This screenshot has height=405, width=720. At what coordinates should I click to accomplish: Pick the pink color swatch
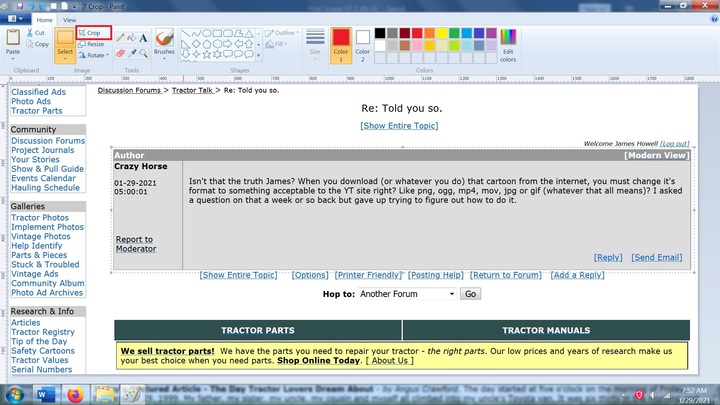pyautogui.click(x=417, y=45)
